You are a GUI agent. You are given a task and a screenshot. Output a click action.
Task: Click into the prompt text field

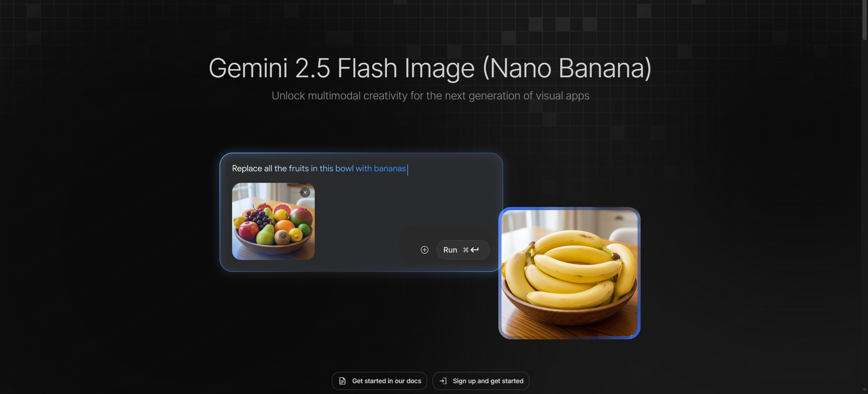[x=360, y=169]
